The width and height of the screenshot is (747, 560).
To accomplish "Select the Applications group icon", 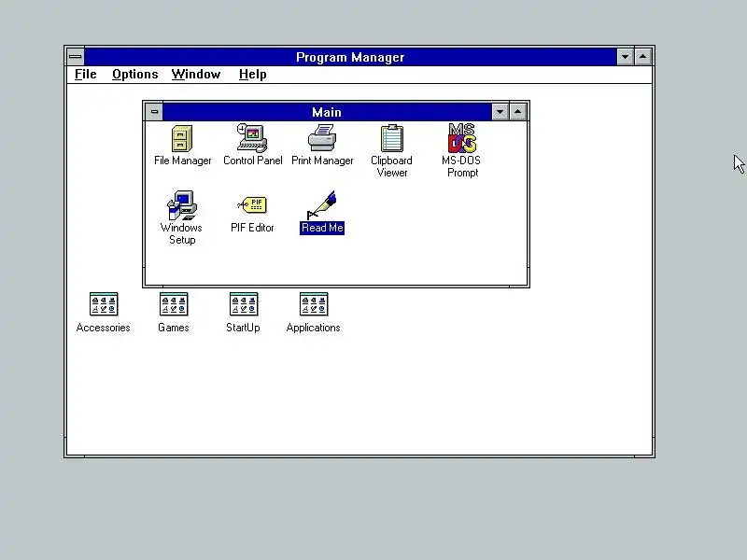I will pyautogui.click(x=314, y=304).
